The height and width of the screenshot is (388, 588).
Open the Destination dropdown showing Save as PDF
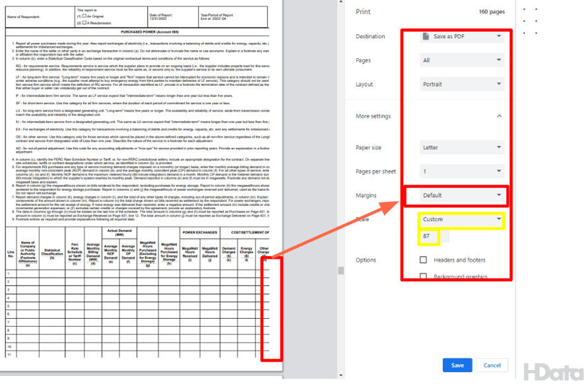tap(462, 36)
